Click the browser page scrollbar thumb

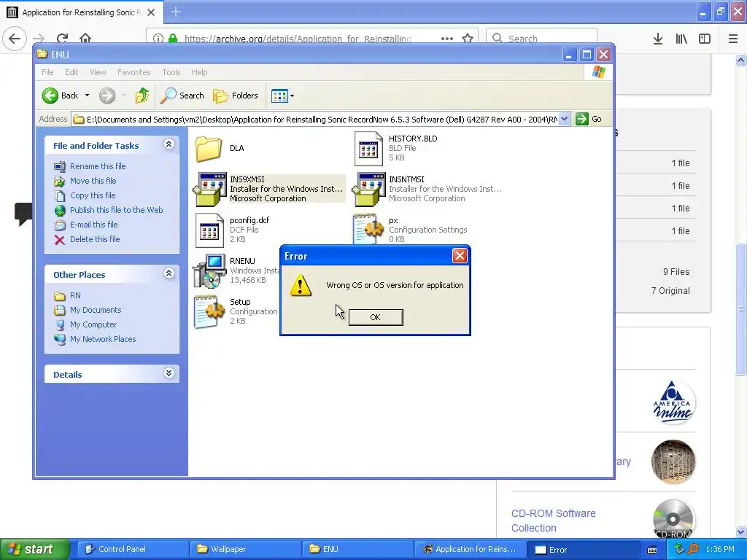click(740, 309)
